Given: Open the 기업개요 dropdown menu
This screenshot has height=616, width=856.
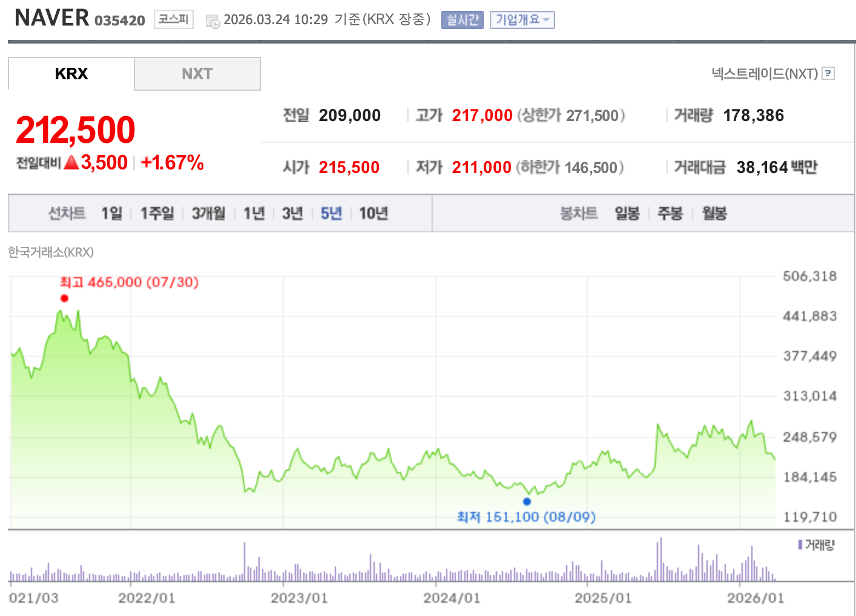Looking at the screenshot, I should [522, 19].
